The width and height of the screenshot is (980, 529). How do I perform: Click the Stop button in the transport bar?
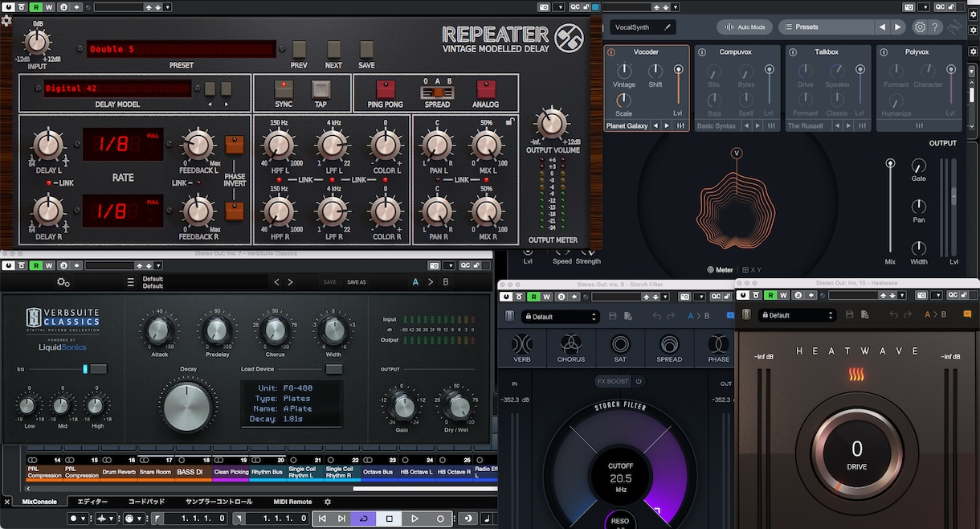click(390, 519)
